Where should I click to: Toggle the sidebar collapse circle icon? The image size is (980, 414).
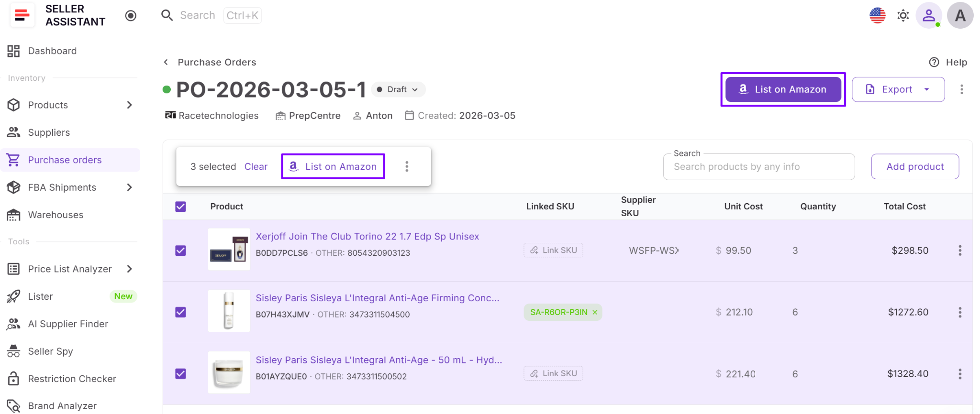(x=131, y=16)
